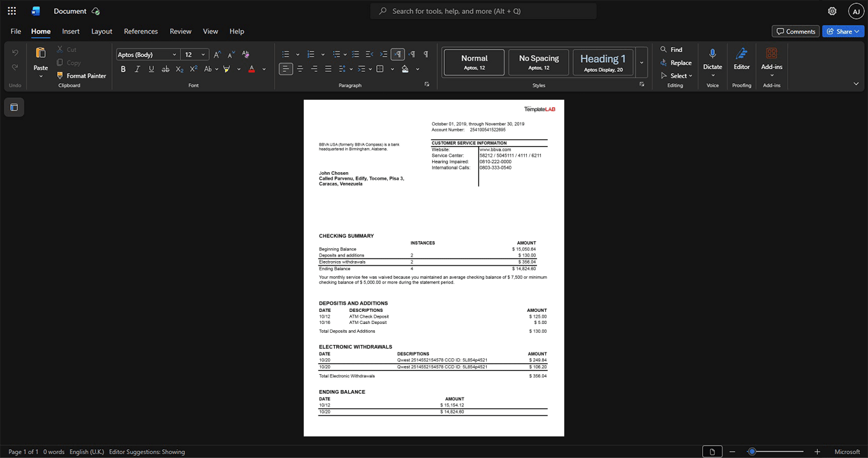Open the Comments pane
868x458 pixels.
click(796, 31)
